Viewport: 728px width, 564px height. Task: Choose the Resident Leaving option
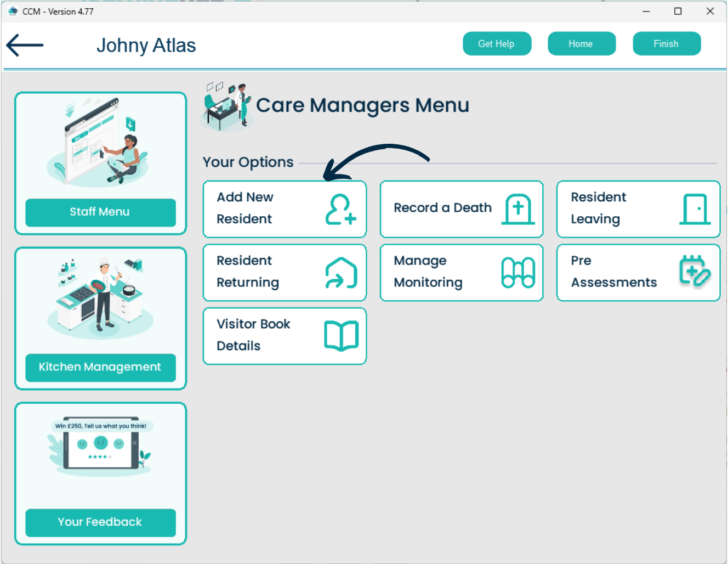point(638,209)
